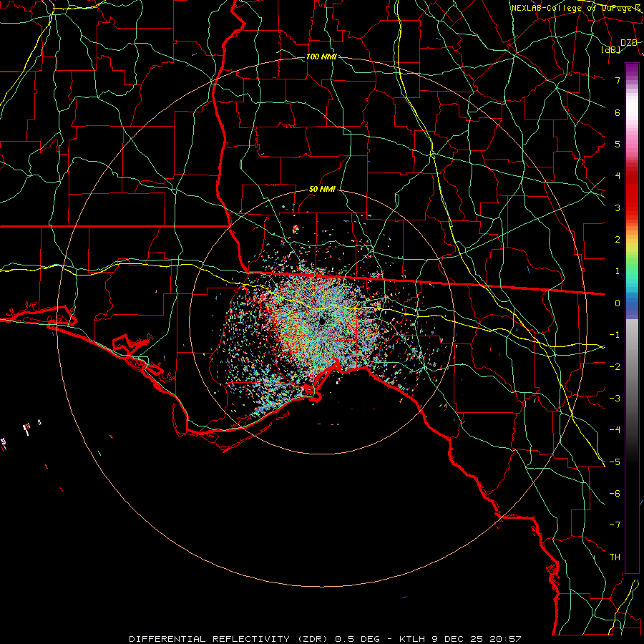Click the '-7' value on color scale

tap(615, 525)
